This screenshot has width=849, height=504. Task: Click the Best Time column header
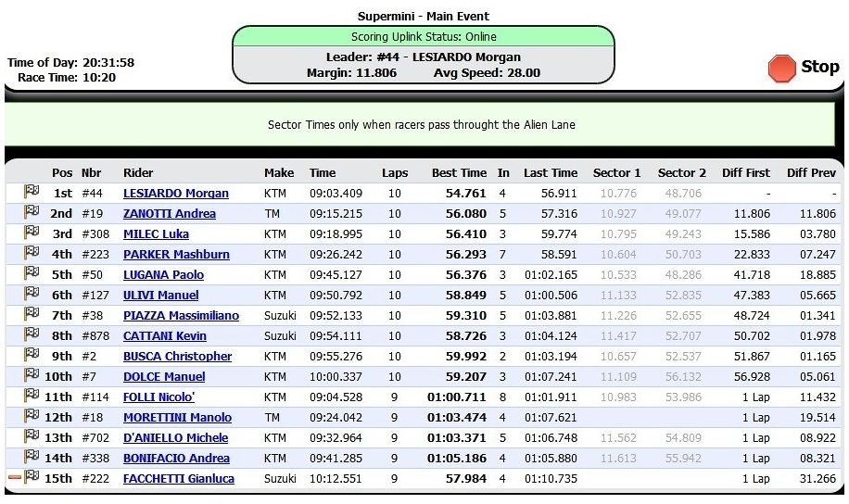pyautogui.click(x=459, y=172)
